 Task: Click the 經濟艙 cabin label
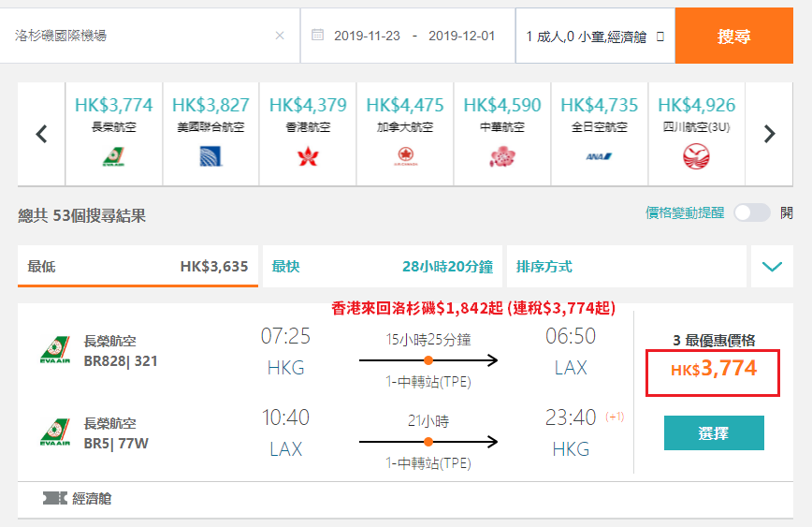92,499
